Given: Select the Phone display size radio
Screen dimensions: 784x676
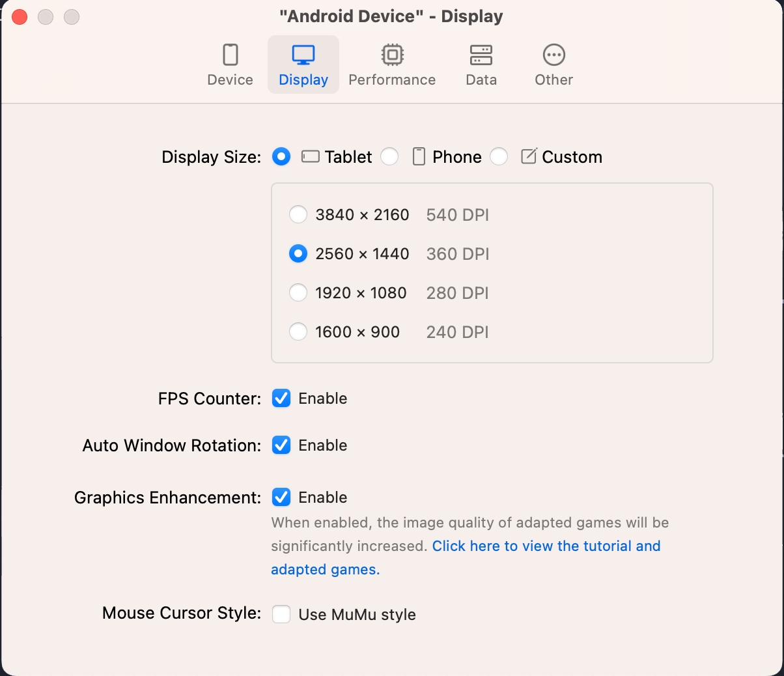Looking at the screenshot, I should tap(389, 157).
